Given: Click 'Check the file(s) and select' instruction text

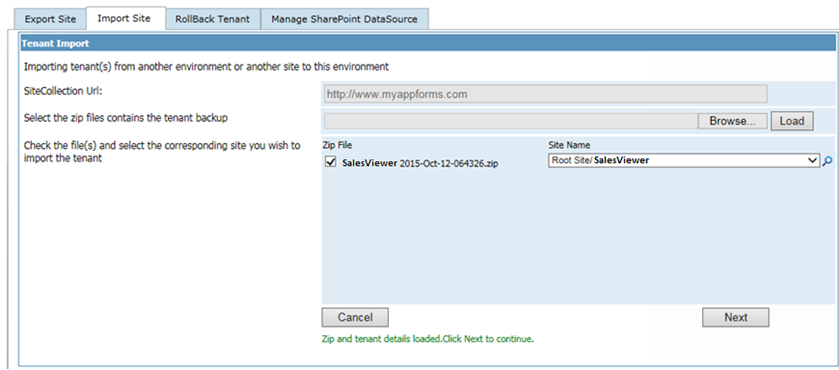Looking at the screenshot, I should (x=162, y=152).
